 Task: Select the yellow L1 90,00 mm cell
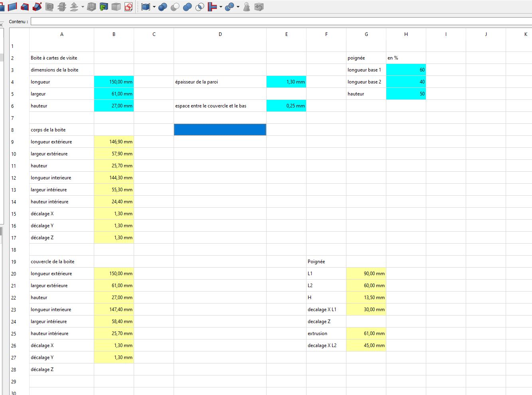click(366, 274)
